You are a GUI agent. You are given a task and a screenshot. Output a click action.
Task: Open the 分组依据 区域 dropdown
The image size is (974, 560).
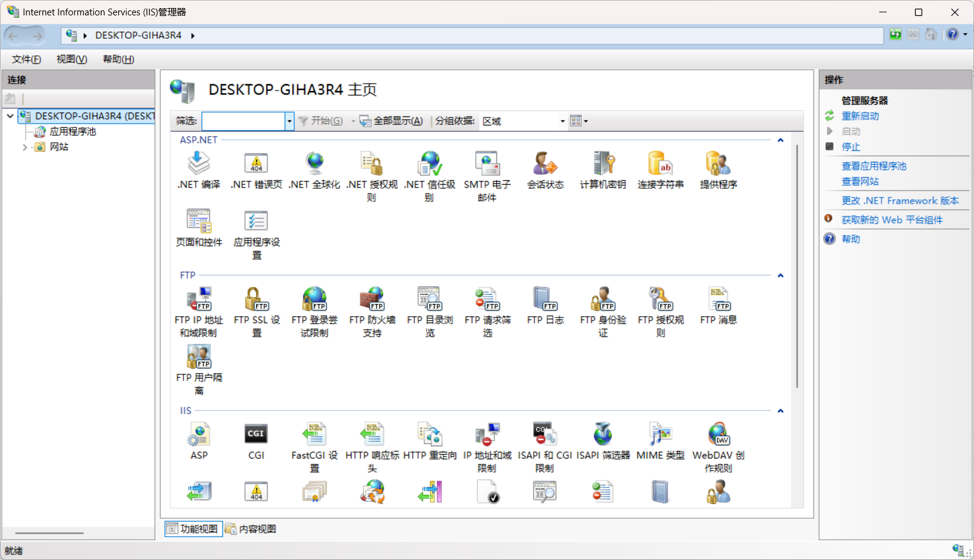point(523,121)
